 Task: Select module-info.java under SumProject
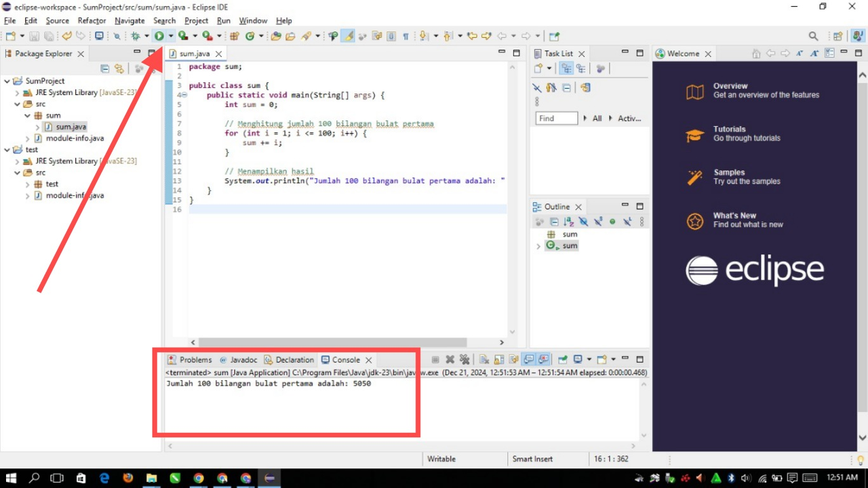click(x=75, y=138)
